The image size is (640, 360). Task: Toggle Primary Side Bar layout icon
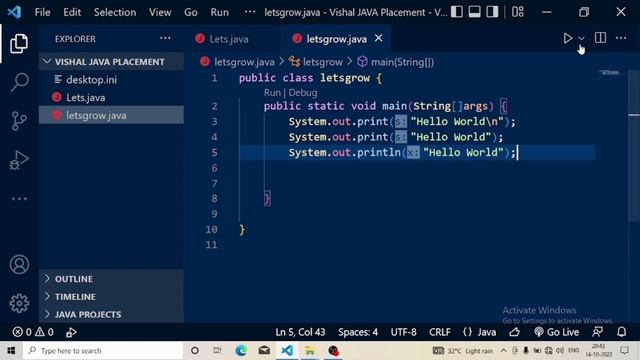click(x=457, y=12)
